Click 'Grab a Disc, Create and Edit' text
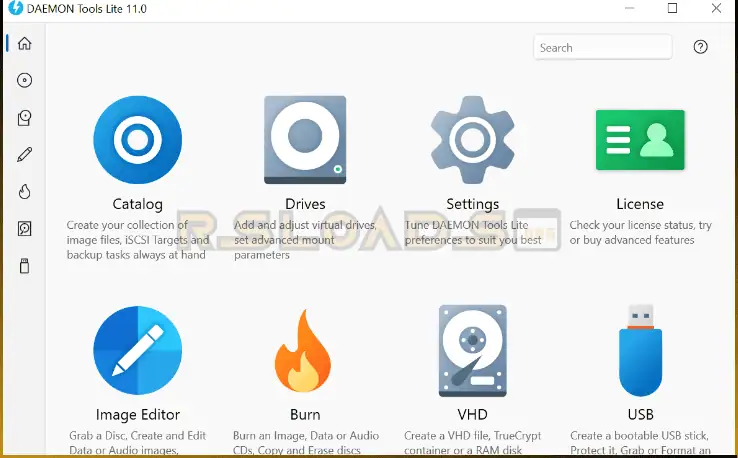738x458 pixels. pyautogui.click(x=137, y=435)
